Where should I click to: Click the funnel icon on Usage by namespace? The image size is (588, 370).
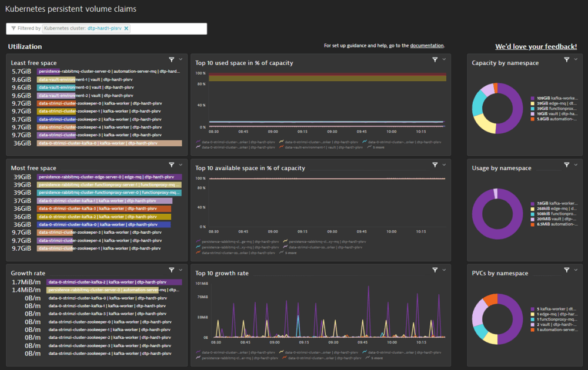(566, 164)
